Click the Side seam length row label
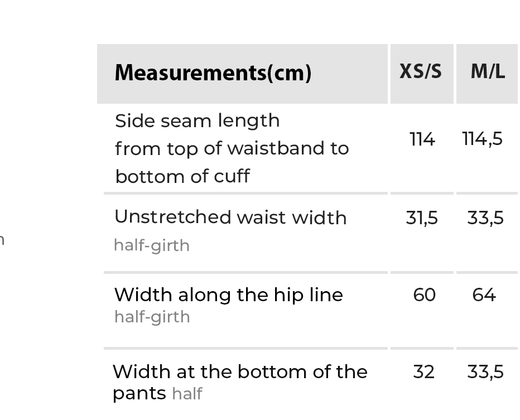This screenshot has width=520, height=420. click(x=197, y=120)
